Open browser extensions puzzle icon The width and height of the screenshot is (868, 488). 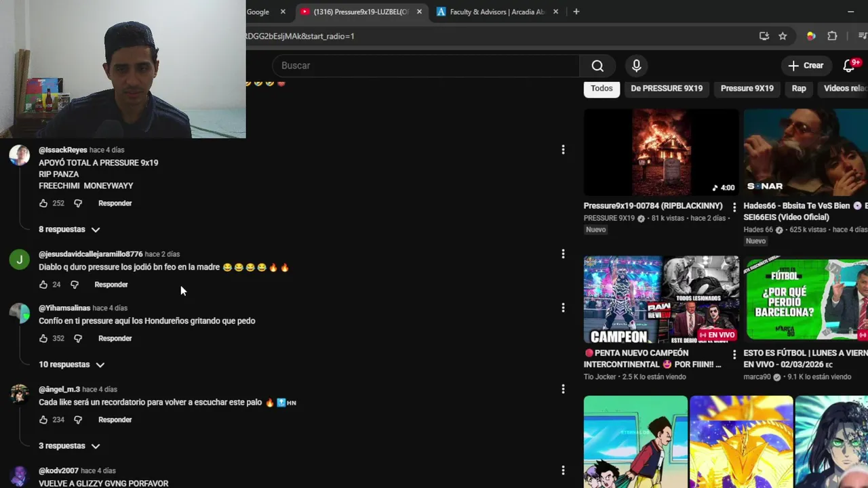[x=832, y=36]
